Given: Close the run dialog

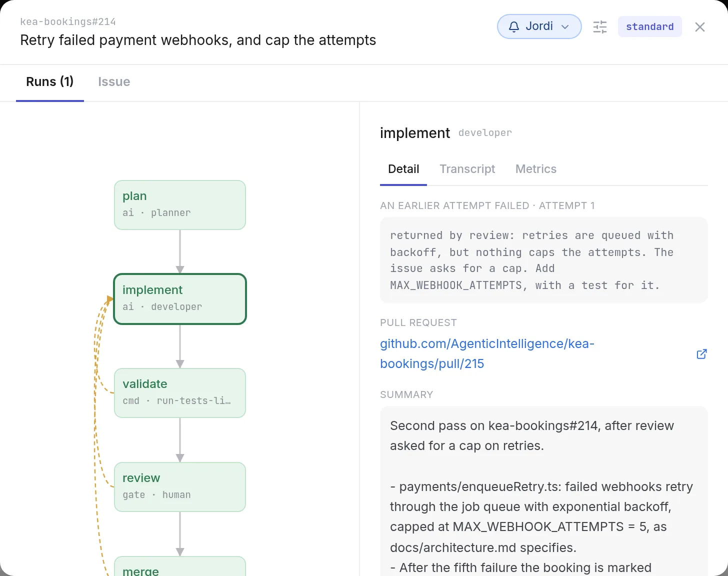Looking at the screenshot, I should [700, 27].
